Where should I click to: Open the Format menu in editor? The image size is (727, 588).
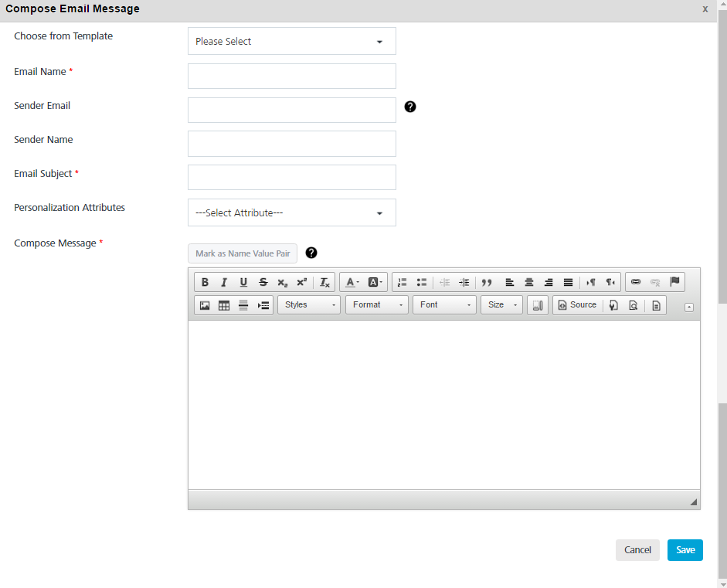[x=376, y=305]
